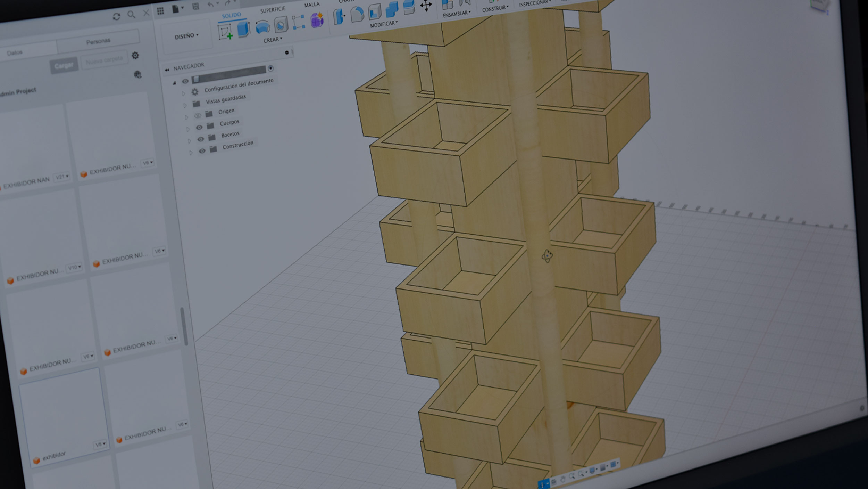Screen dimensions: 868x489
Task: Click the Revolve tool icon
Action: click(x=262, y=27)
